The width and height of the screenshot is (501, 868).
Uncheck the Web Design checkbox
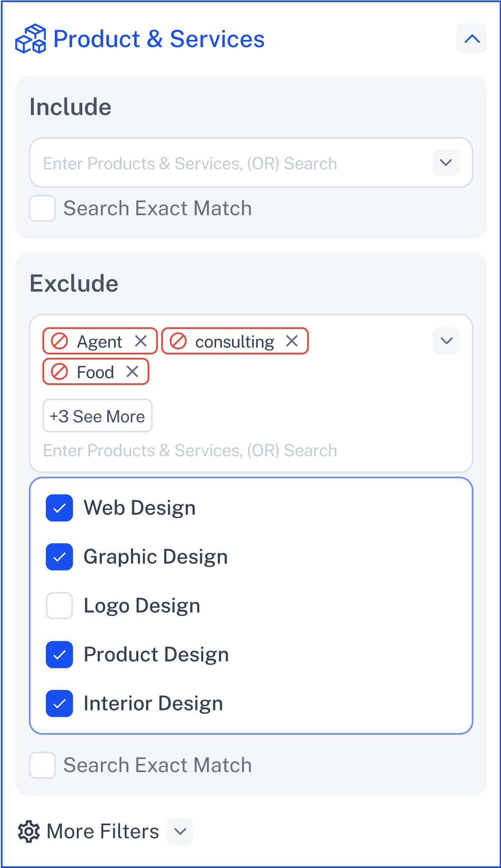pos(59,508)
